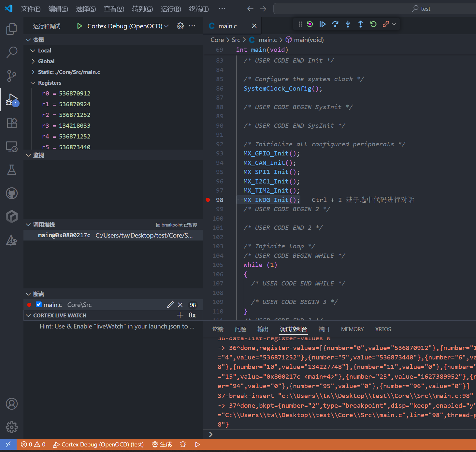Click the debug Step Into icon
The height and width of the screenshot is (452, 476).
pos(348,24)
